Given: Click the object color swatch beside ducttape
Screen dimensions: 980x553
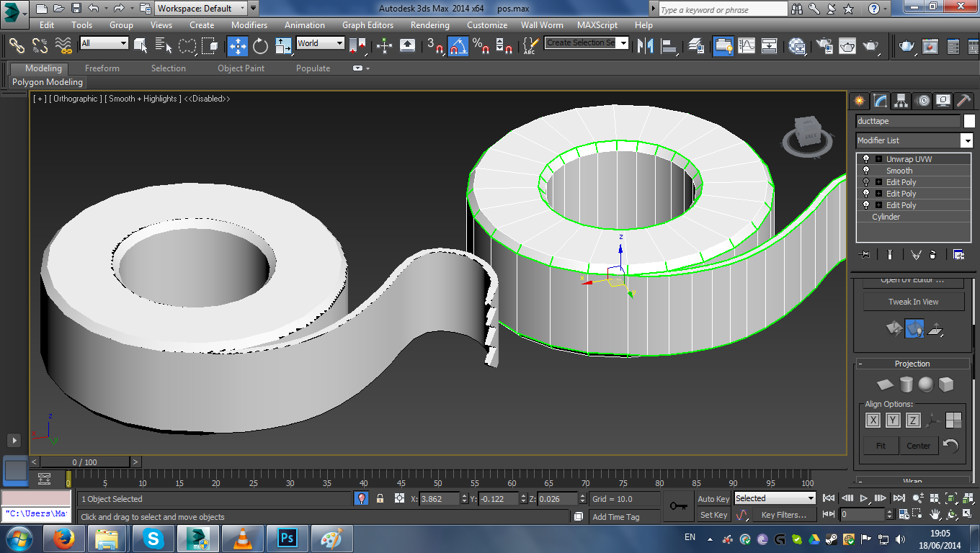Looking at the screenshot, I should 969,121.
